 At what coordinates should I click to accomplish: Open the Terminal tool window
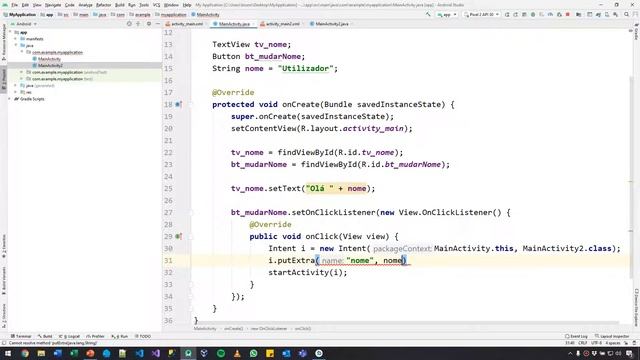pyautogui.click(x=21, y=336)
